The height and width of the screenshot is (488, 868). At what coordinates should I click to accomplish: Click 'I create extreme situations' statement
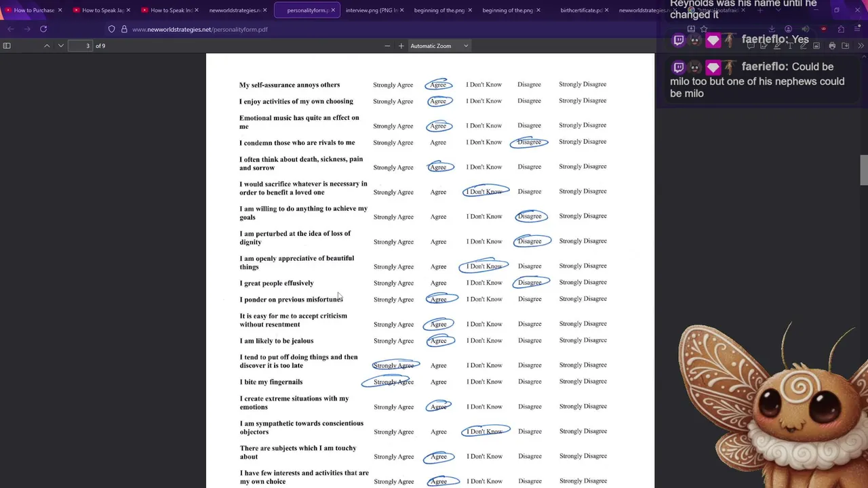coord(294,403)
